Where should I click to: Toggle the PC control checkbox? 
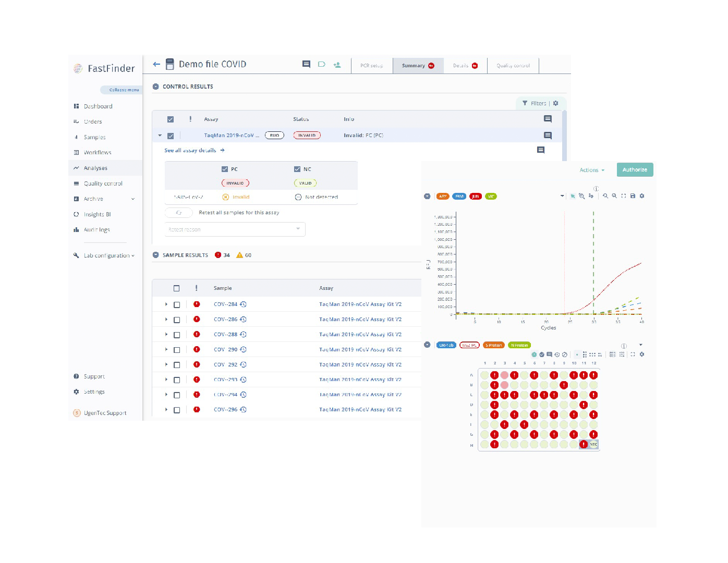tap(225, 169)
